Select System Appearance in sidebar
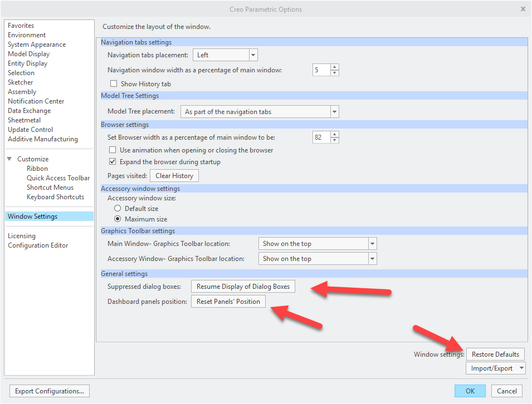This screenshot has width=532, height=404. (37, 45)
